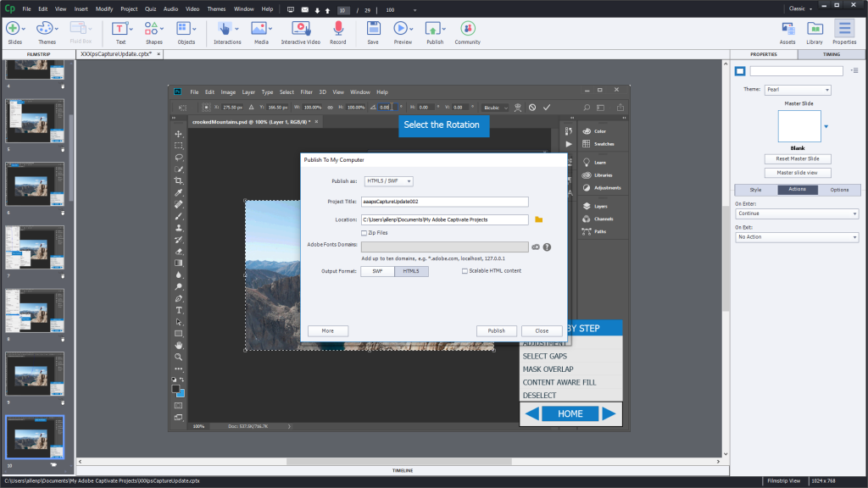This screenshot has width=868, height=488.
Task: Check the Scalable HTML content option
Action: 465,271
